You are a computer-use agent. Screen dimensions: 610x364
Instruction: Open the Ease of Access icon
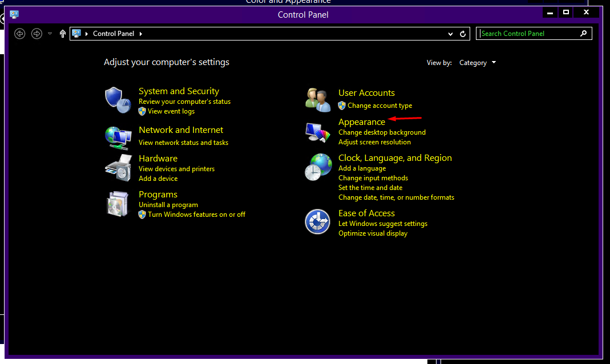click(317, 222)
